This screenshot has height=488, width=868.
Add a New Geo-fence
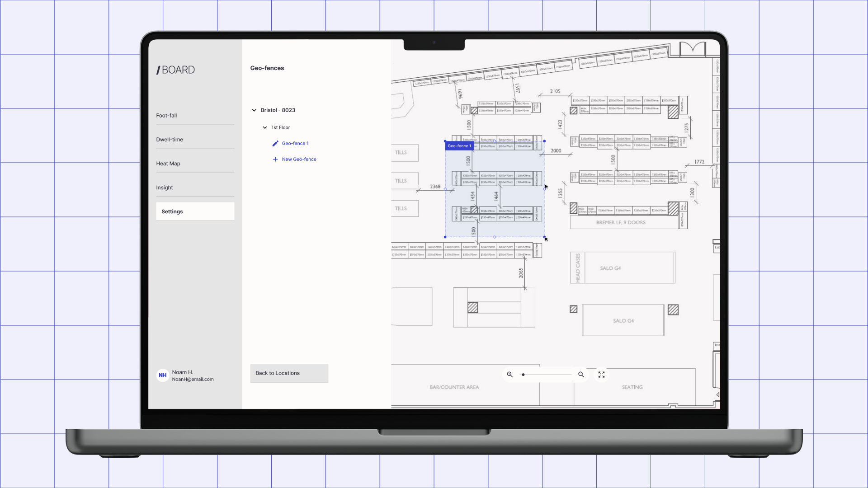click(299, 159)
